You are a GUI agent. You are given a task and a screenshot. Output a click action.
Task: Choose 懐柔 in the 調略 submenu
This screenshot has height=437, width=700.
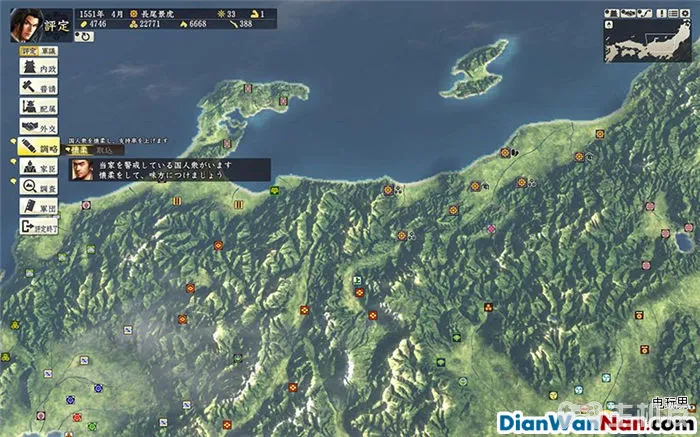pos(79,150)
